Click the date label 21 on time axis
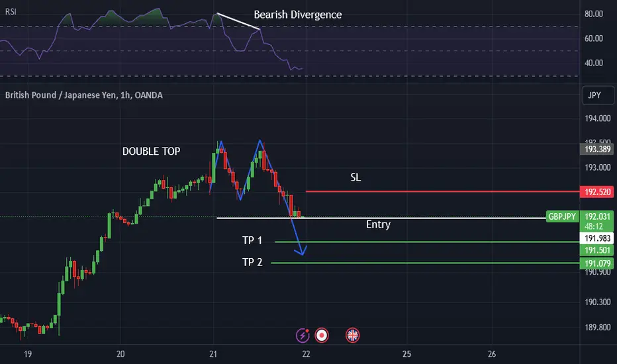 [213, 354]
